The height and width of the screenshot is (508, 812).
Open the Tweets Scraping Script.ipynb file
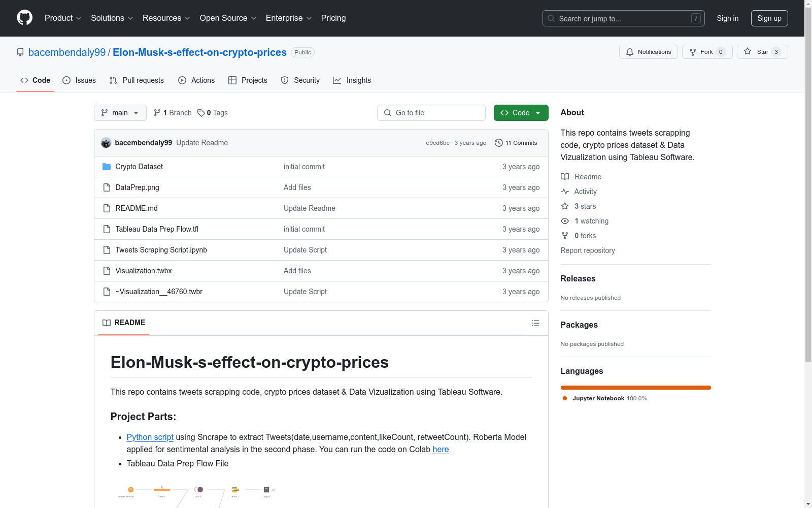[x=161, y=250]
